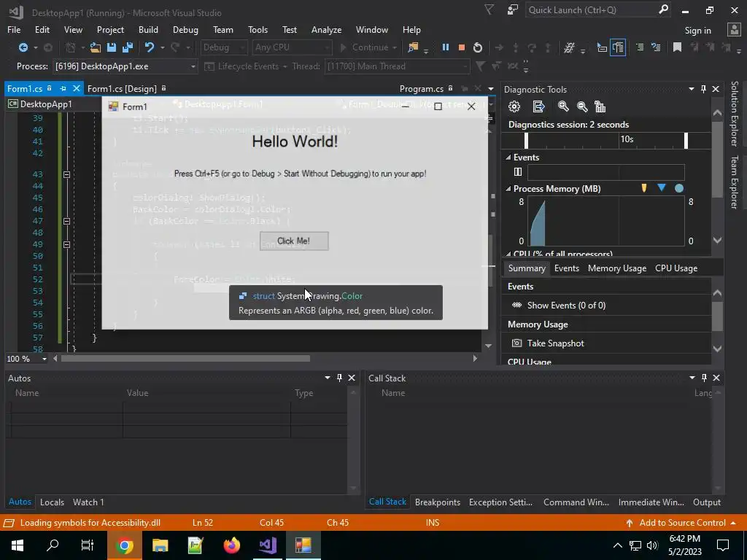747x560 pixels.
Task: Open the Output tab
Action: [x=706, y=502]
